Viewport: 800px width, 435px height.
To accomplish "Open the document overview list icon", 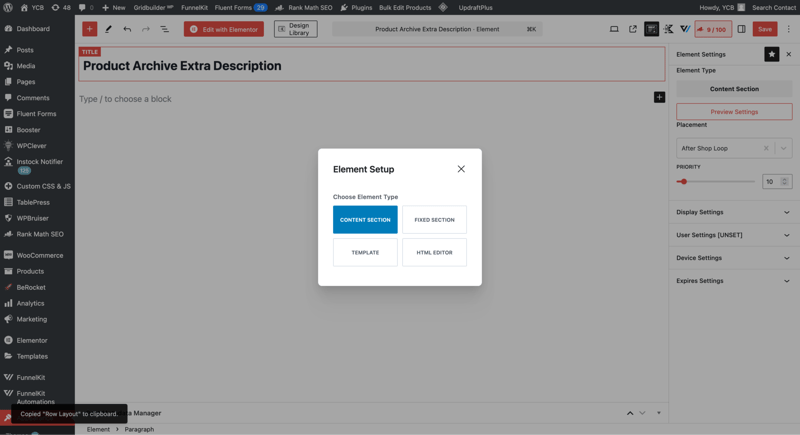I will [164, 29].
